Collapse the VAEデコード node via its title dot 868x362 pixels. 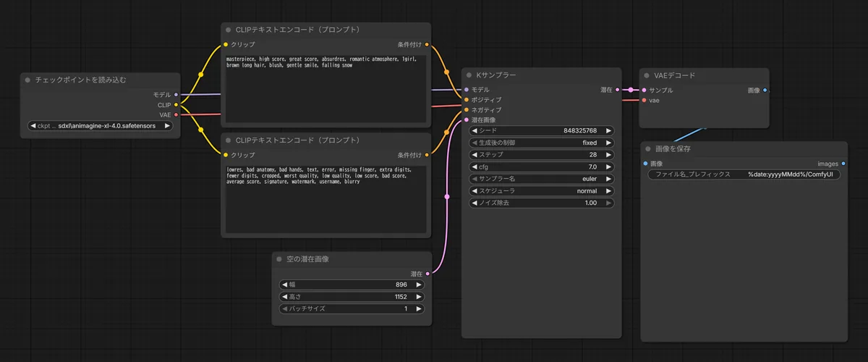(x=647, y=75)
